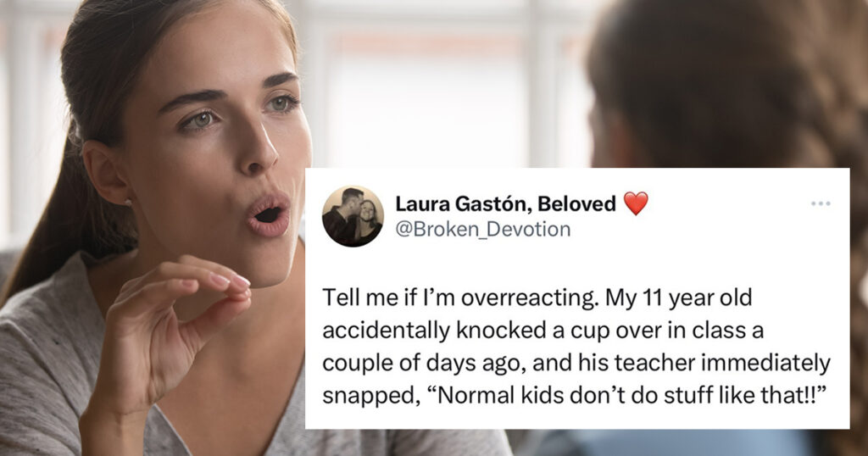Viewport: 868px width, 456px height.
Task: Click the couple profile avatar picture
Action: [353, 216]
